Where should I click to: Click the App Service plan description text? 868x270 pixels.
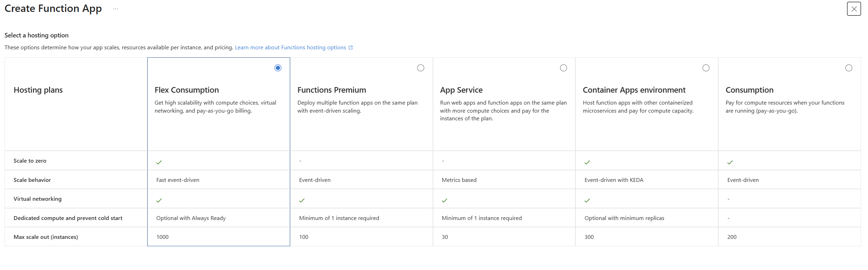[503, 111]
